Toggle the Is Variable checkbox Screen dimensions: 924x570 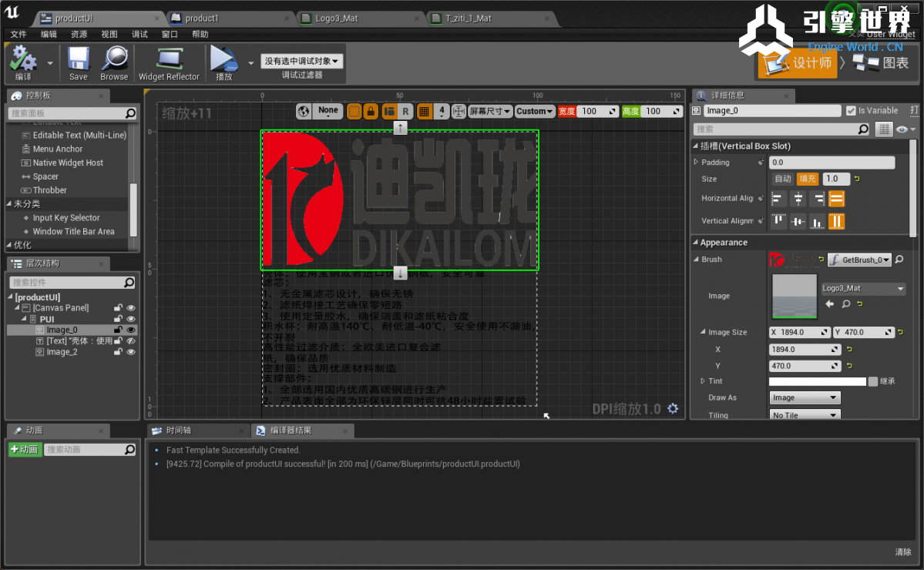point(850,111)
